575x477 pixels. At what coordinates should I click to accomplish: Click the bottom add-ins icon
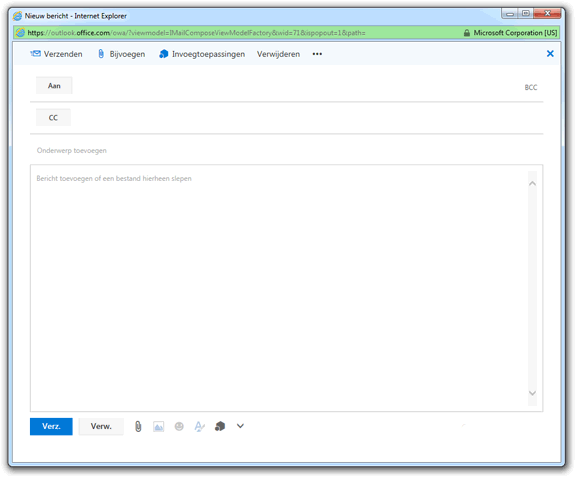coord(220,426)
